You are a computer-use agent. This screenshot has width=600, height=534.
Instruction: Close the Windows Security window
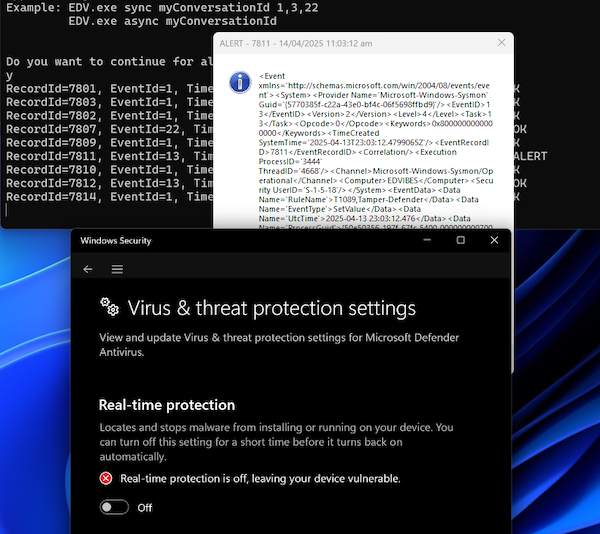[x=494, y=240]
